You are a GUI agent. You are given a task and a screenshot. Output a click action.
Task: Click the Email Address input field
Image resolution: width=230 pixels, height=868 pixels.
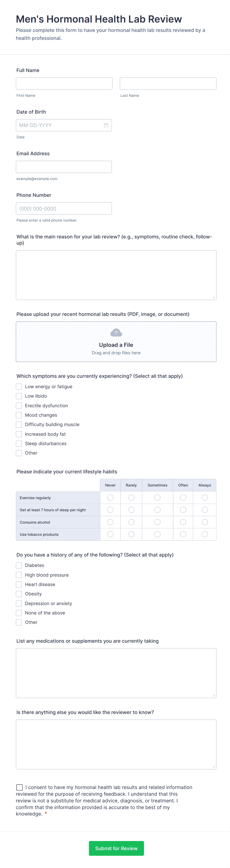coord(64,166)
